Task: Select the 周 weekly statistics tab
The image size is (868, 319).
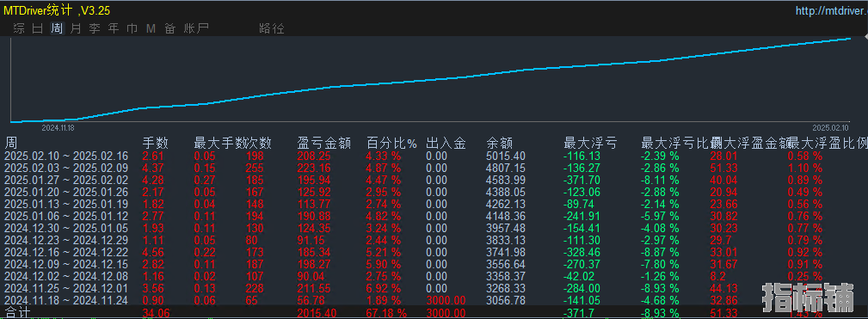Action: [x=57, y=28]
